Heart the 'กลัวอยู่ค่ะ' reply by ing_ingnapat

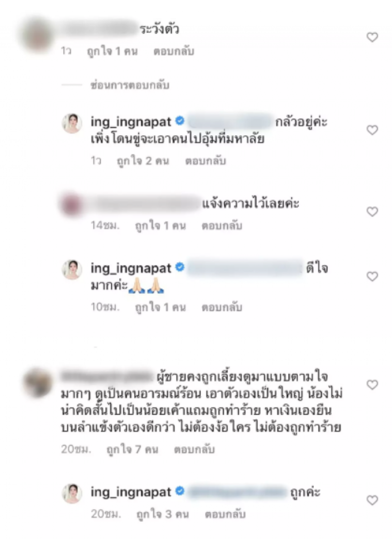click(372, 130)
